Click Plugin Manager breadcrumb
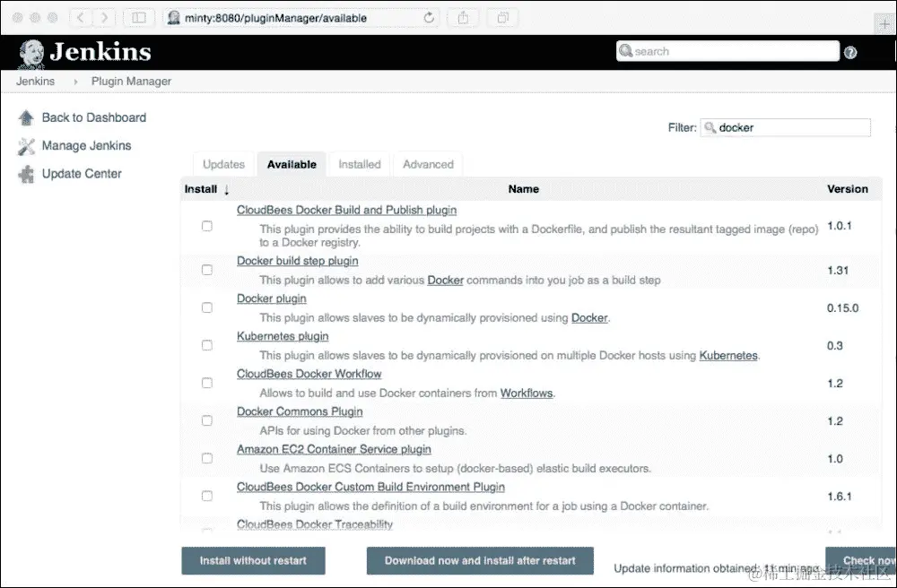This screenshot has height=588, width=897. (131, 82)
